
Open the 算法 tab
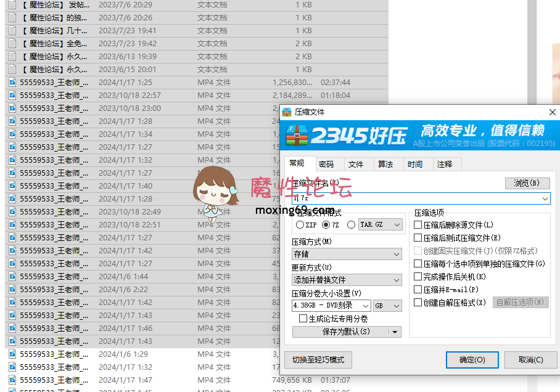pyautogui.click(x=387, y=164)
